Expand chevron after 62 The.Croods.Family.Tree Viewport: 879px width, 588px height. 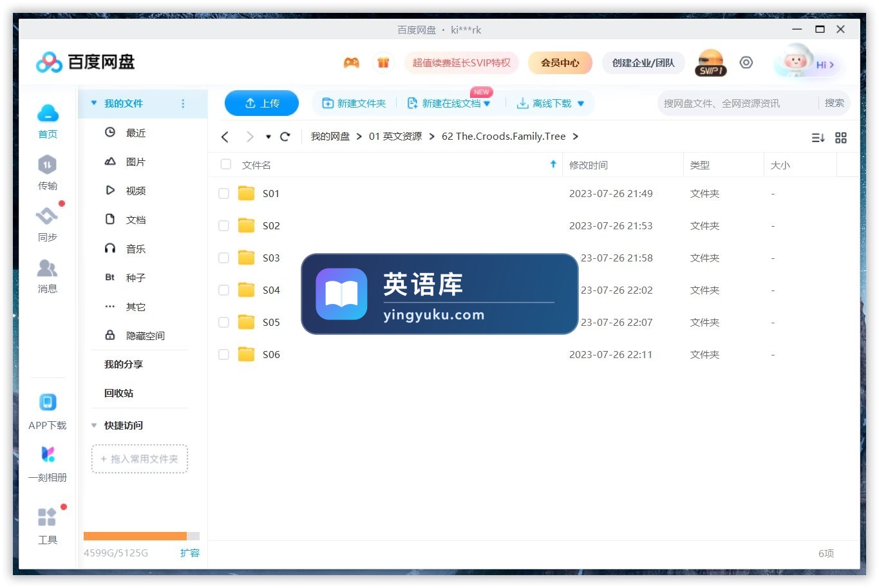575,137
